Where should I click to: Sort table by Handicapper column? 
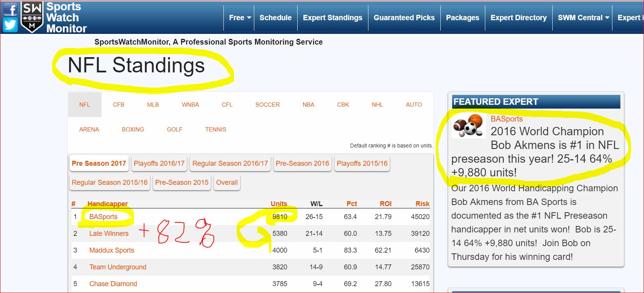[108, 204]
